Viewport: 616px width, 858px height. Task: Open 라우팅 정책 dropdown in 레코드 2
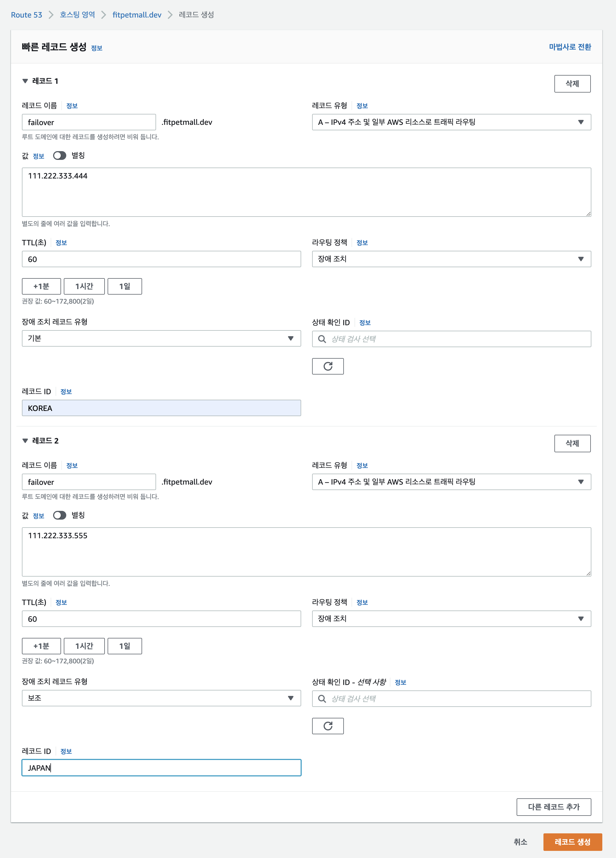click(x=451, y=619)
